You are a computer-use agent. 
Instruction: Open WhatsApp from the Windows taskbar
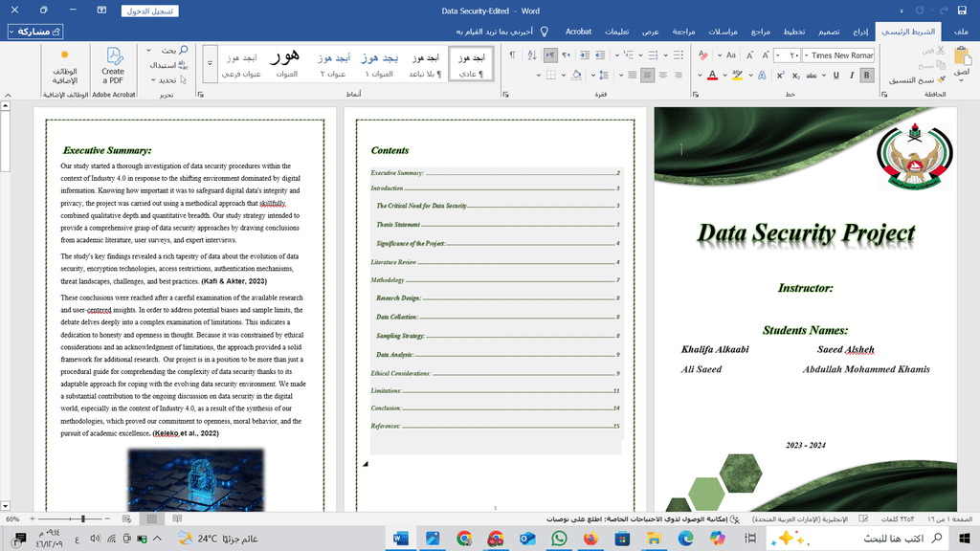(559, 540)
